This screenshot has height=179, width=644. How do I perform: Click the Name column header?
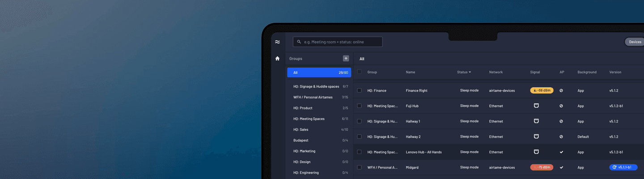pos(411,72)
